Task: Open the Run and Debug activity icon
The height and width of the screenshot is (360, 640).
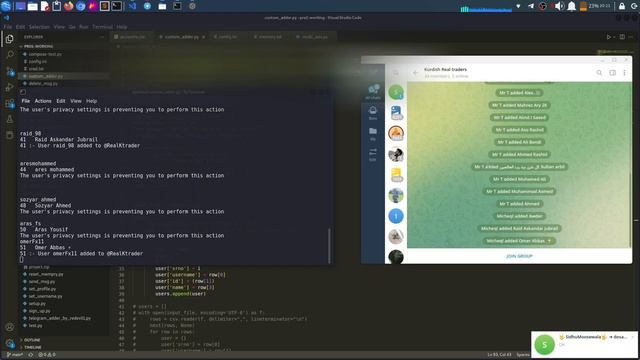Action: point(10,87)
